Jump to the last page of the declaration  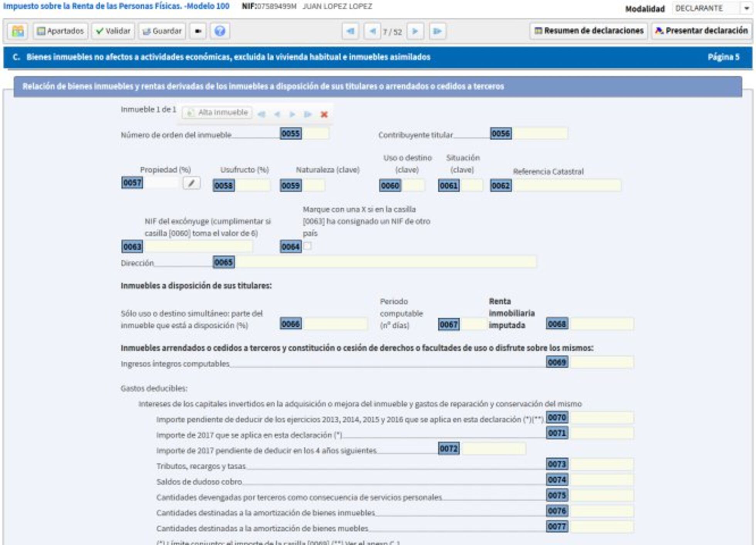(x=437, y=31)
